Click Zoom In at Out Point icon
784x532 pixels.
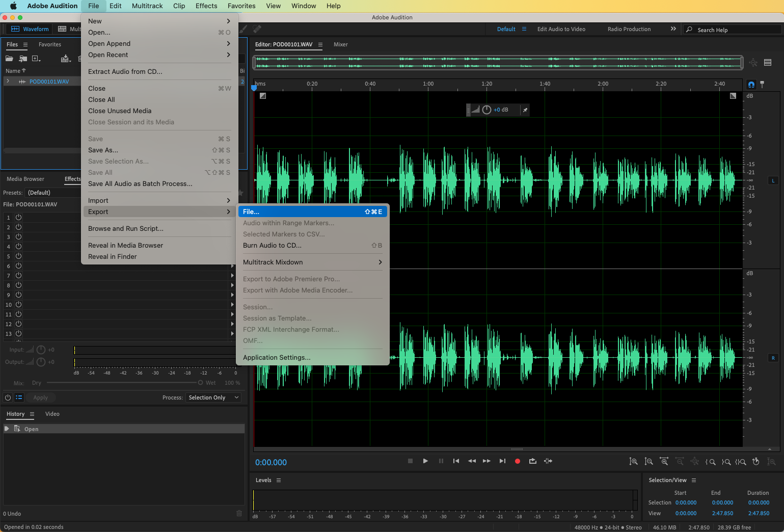click(726, 462)
